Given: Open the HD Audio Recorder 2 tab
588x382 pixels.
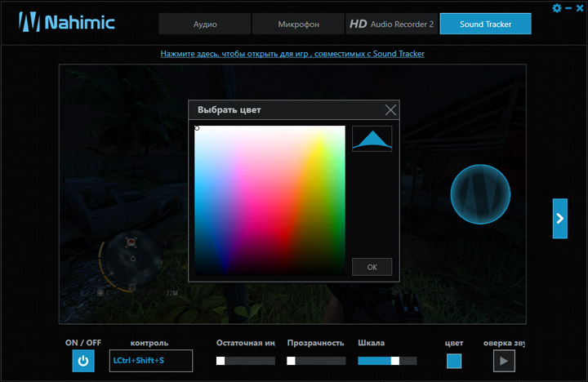Looking at the screenshot, I should click(391, 24).
